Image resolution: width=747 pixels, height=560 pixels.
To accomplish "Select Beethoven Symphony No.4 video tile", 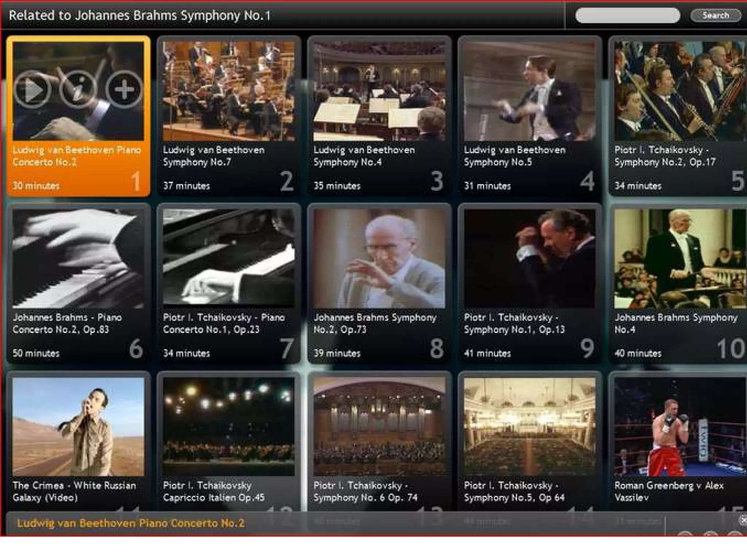I will pyautogui.click(x=379, y=91).
